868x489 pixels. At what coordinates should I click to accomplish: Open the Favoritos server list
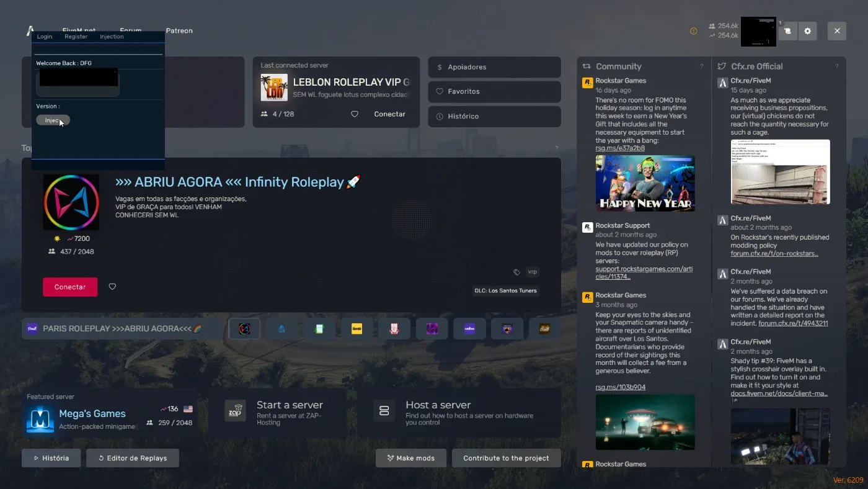(x=494, y=91)
